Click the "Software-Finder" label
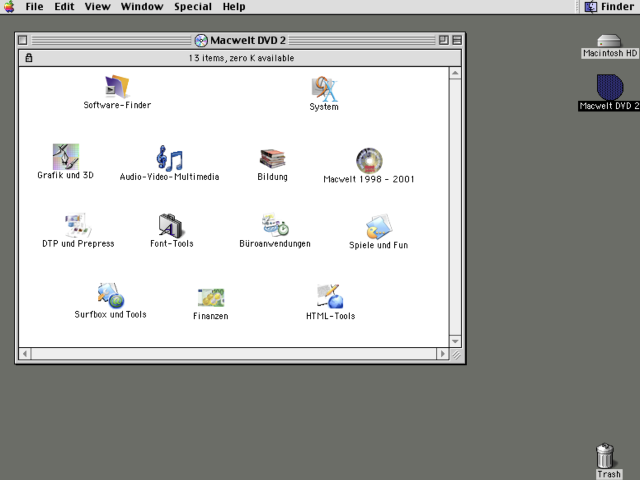The height and width of the screenshot is (480, 640). pos(117,105)
